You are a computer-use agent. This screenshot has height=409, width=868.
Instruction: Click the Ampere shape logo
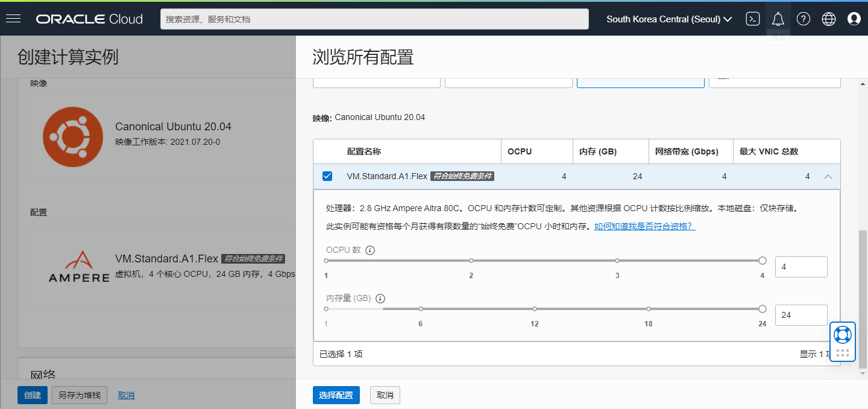coord(78,266)
